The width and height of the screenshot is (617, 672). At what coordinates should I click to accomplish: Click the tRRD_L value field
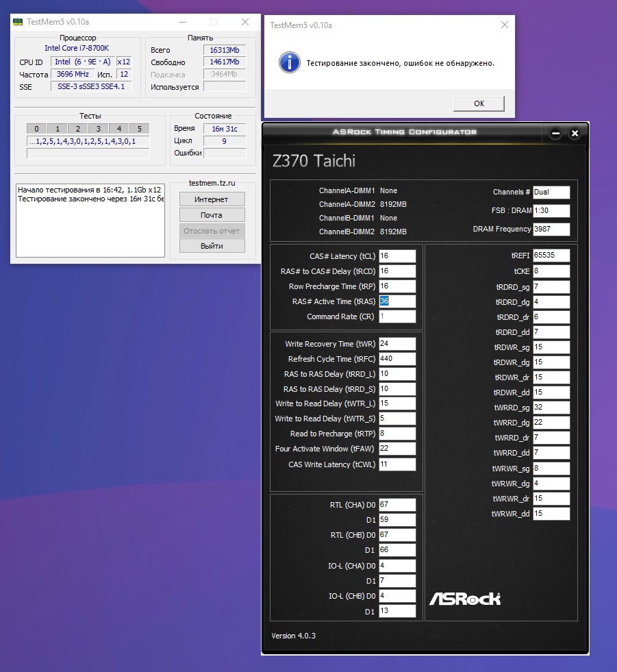[x=397, y=374]
